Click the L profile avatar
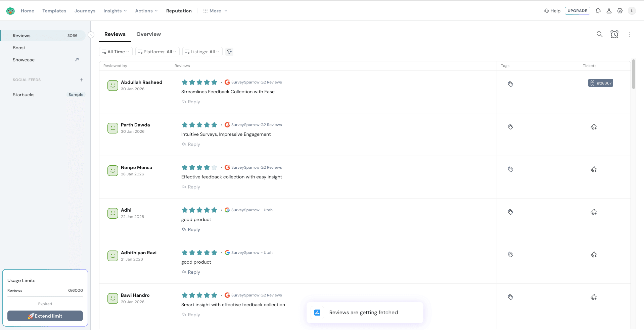644x330 pixels. [632, 11]
